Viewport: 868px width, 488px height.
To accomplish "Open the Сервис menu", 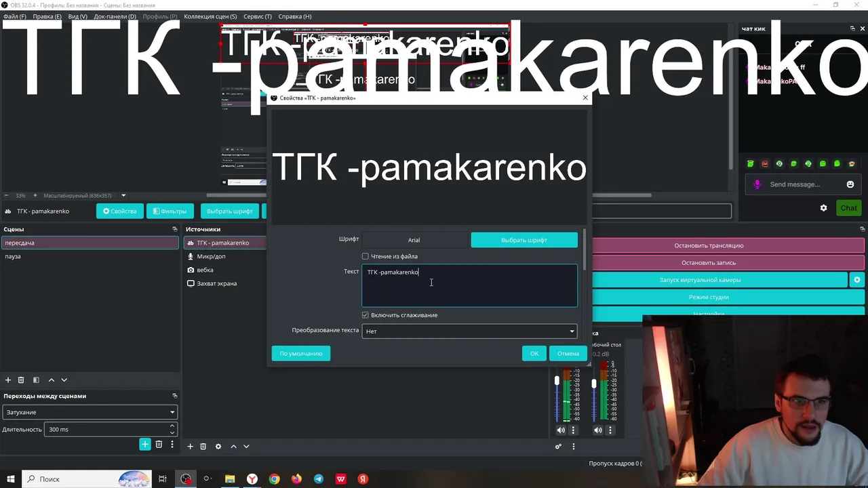I will click(258, 16).
